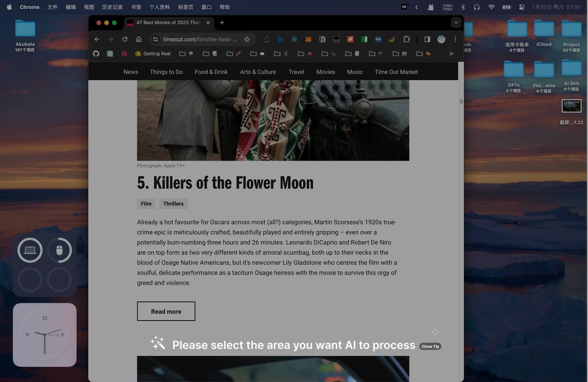Open a new browser tab
Screen dimensions: 588x382
pos(222,23)
